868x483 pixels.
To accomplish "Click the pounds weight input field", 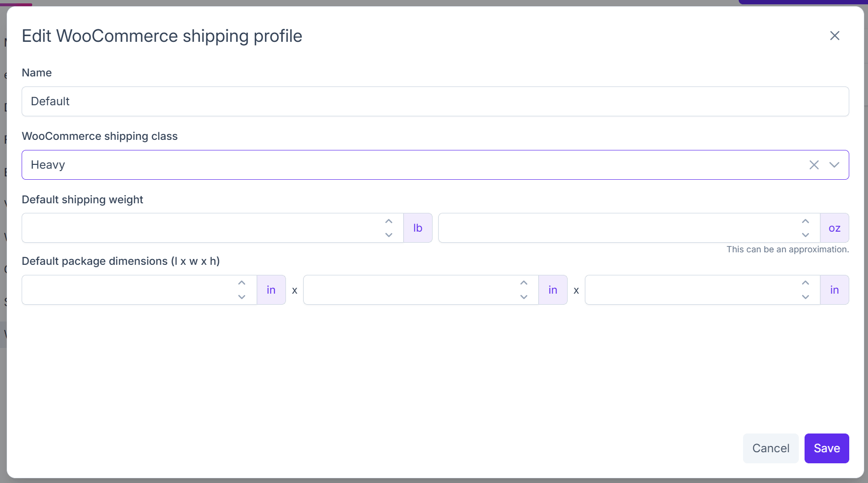I will point(192,227).
